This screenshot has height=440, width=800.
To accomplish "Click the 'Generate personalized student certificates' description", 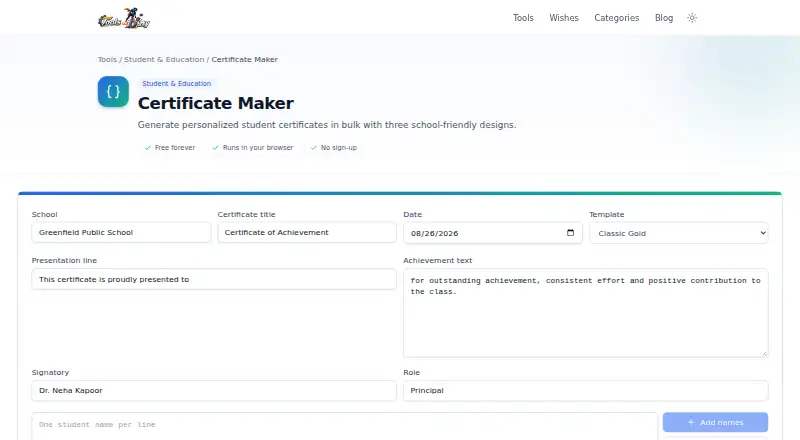I will pos(327,125).
